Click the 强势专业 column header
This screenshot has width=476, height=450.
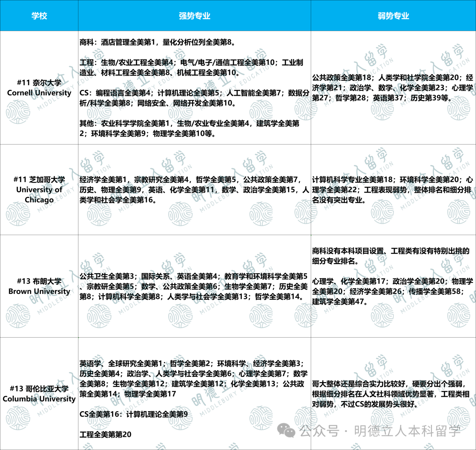coord(195,16)
